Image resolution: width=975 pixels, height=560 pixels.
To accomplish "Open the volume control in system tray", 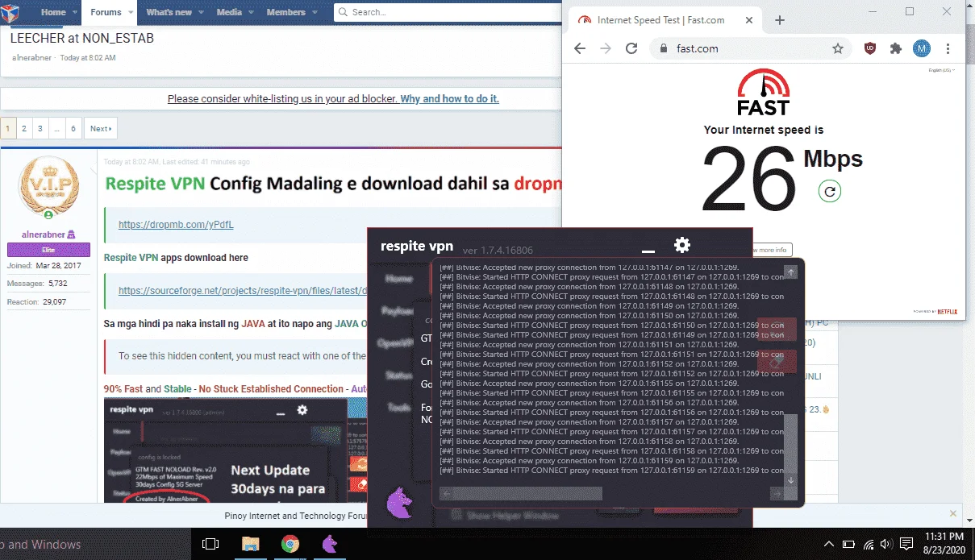I will [x=885, y=544].
